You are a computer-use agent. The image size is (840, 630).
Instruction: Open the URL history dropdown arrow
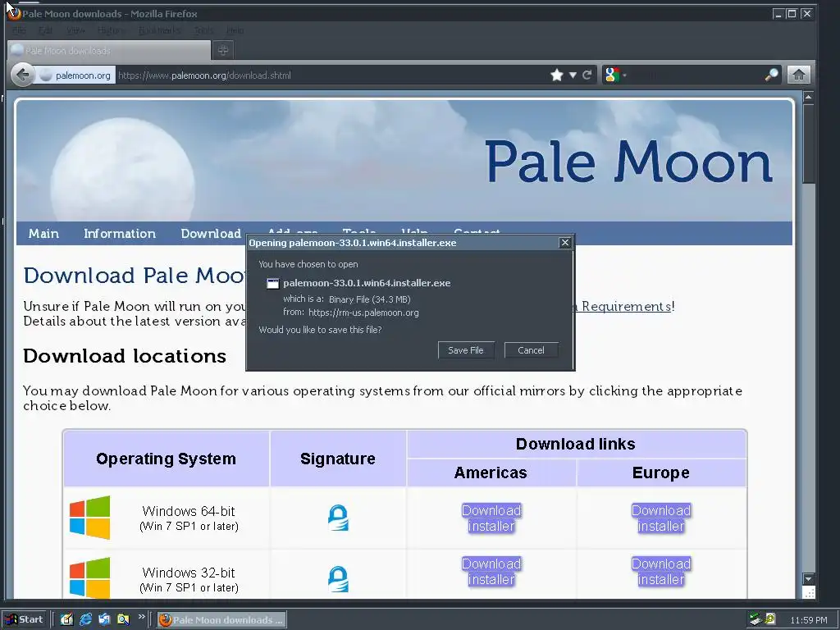point(573,75)
